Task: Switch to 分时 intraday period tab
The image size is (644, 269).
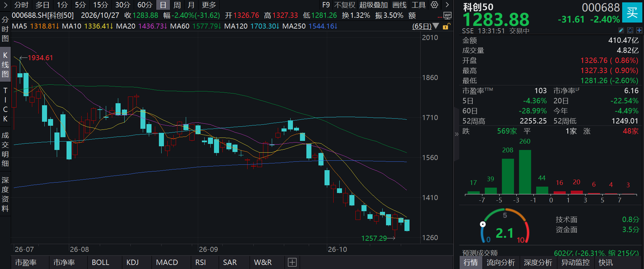Action: [x=22, y=5]
